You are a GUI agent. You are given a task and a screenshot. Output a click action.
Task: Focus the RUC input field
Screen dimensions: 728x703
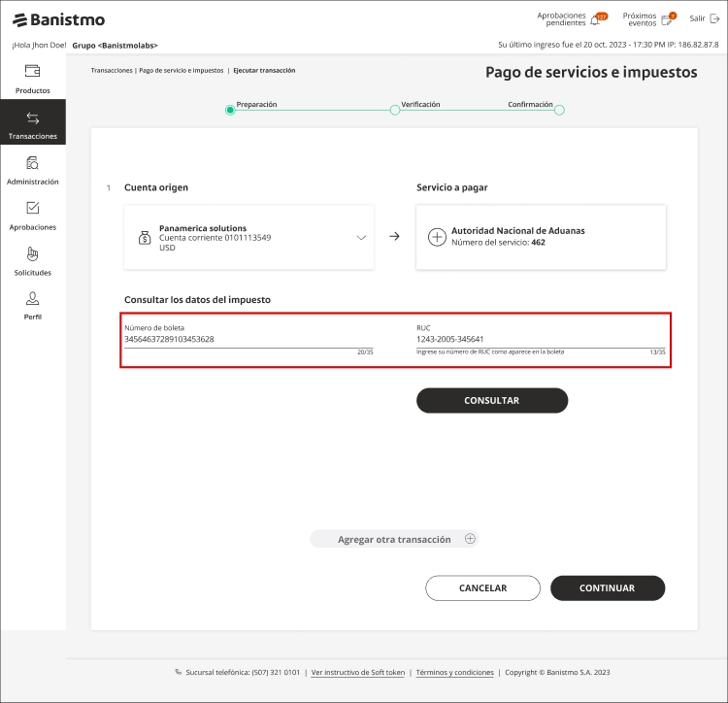[x=541, y=339]
